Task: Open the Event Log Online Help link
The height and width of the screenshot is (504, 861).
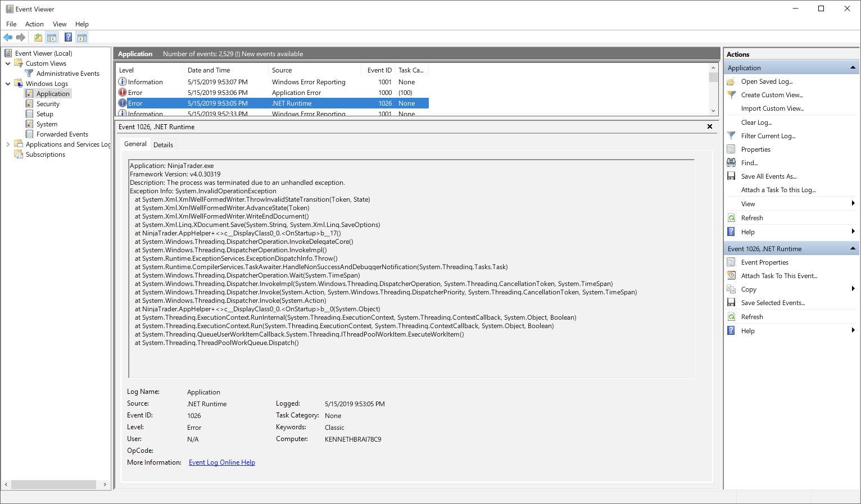Action: click(222, 462)
